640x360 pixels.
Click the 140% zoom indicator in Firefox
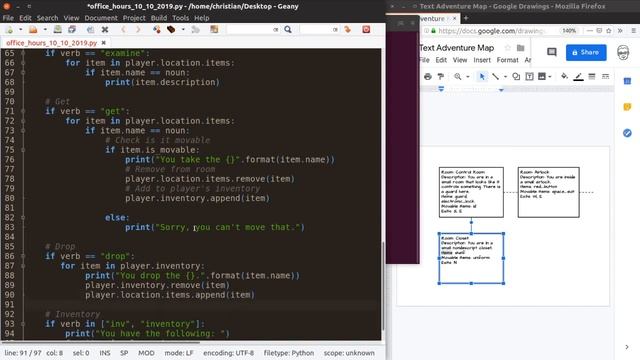point(569,31)
